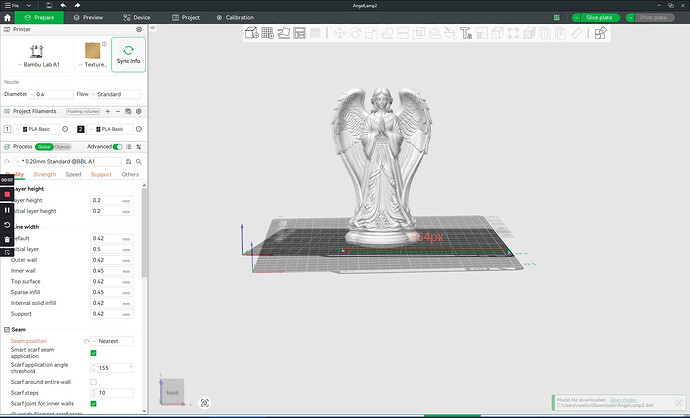690x418 pixels.
Task: Open the nozzle Diameter 0.4 dropdown
Action: coord(51,94)
